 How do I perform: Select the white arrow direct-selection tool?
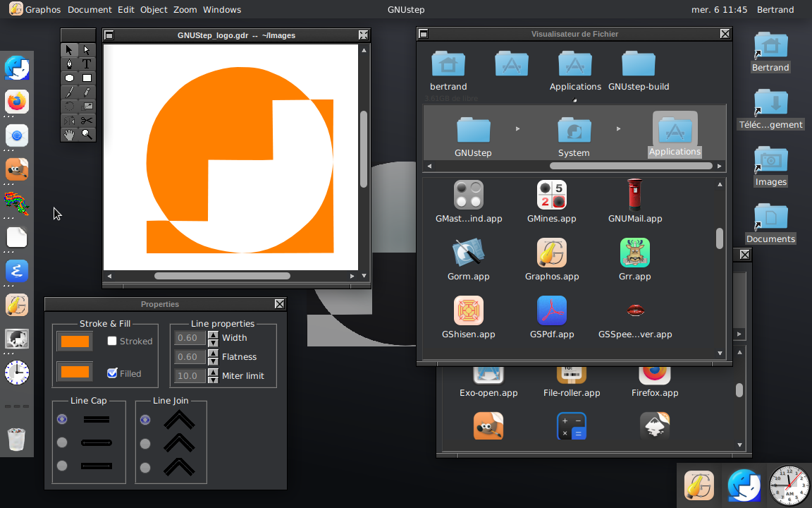click(87, 50)
